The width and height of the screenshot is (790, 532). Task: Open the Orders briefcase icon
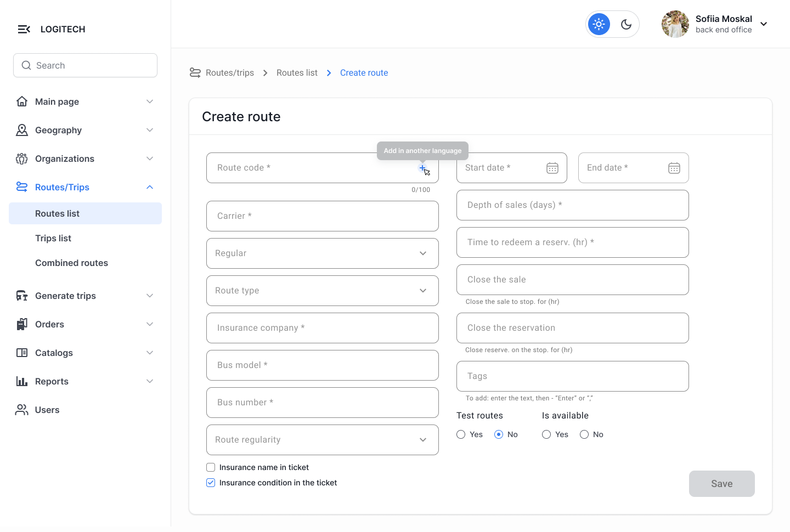pos(22,324)
